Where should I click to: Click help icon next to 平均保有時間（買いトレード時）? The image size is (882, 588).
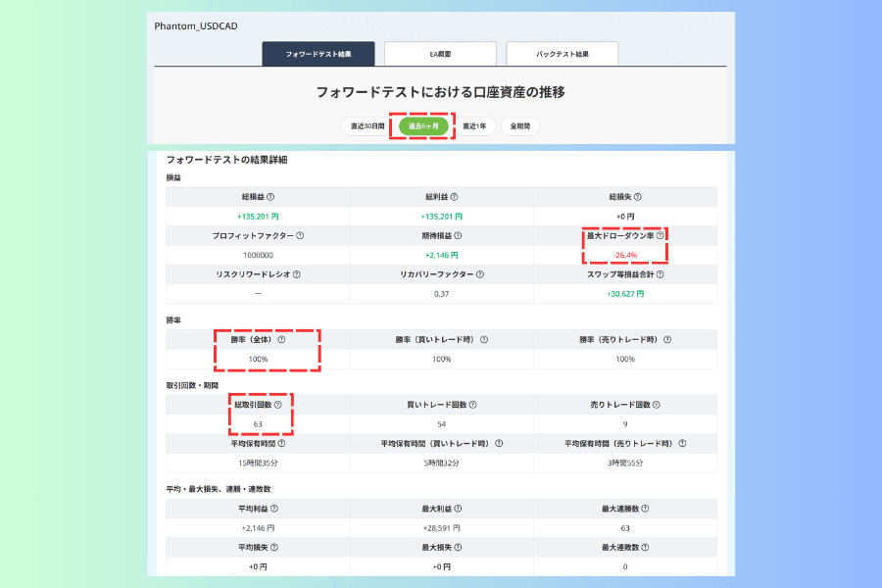pyautogui.click(x=499, y=443)
